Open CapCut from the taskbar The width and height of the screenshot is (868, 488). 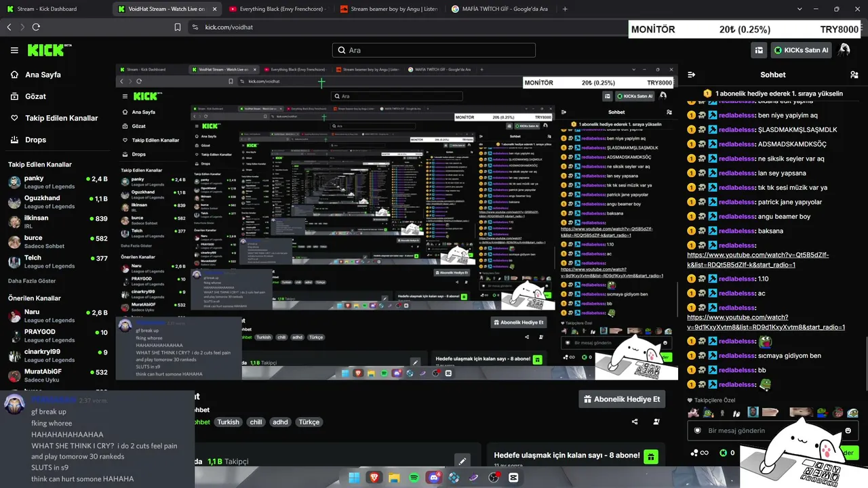[513, 478]
